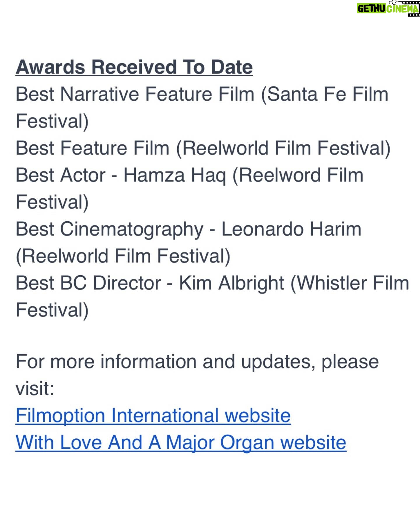Screen dimensions: 420x525
Task: Click the For more information and updates sentence
Action: click(197, 362)
